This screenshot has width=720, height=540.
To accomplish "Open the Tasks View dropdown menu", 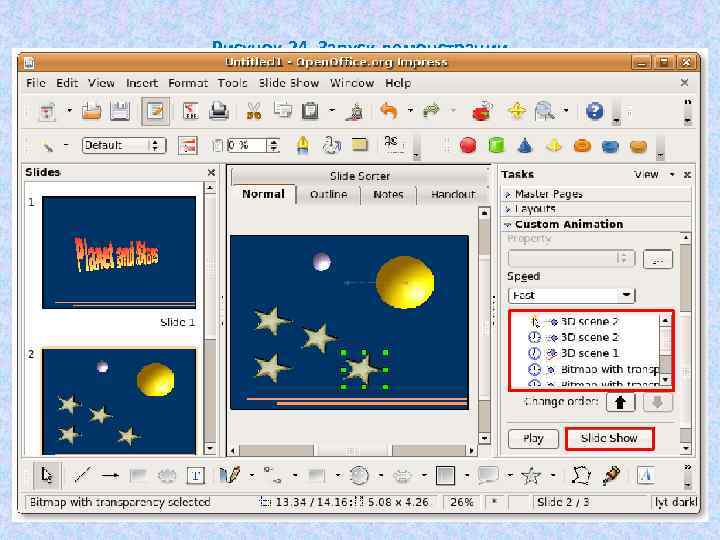I will point(653,174).
